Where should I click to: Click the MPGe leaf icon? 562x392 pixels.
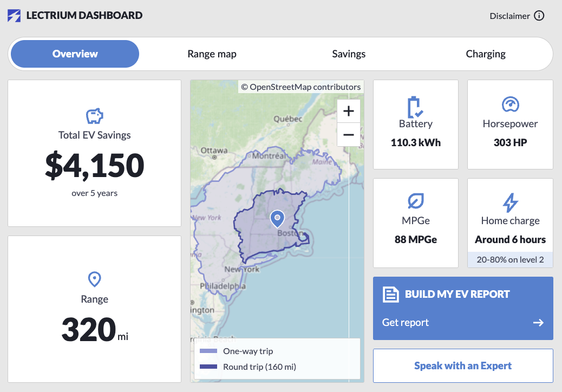click(x=415, y=201)
